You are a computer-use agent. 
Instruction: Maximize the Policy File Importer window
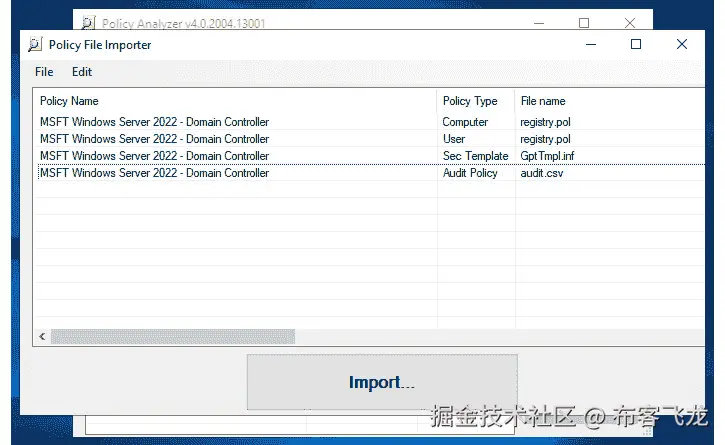pyautogui.click(x=636, y=44)
